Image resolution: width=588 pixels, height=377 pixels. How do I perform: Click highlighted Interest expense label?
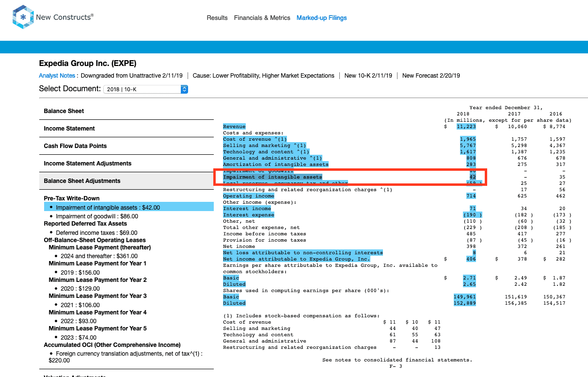tap(249, 215)
